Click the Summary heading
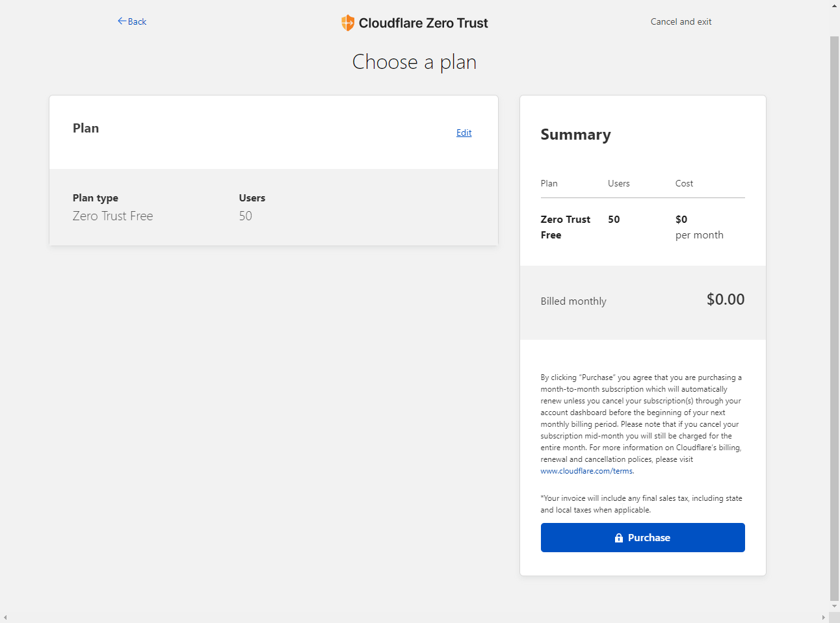 (x=575, y=134)
